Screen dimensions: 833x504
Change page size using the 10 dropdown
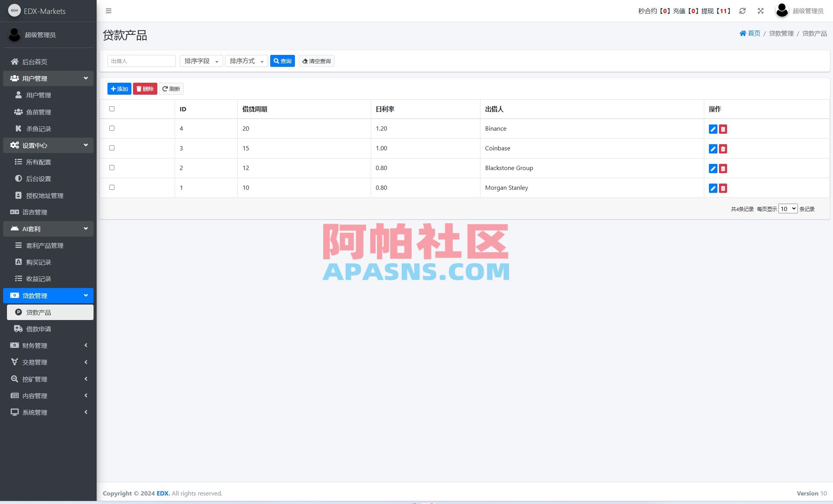click(787, 209)
